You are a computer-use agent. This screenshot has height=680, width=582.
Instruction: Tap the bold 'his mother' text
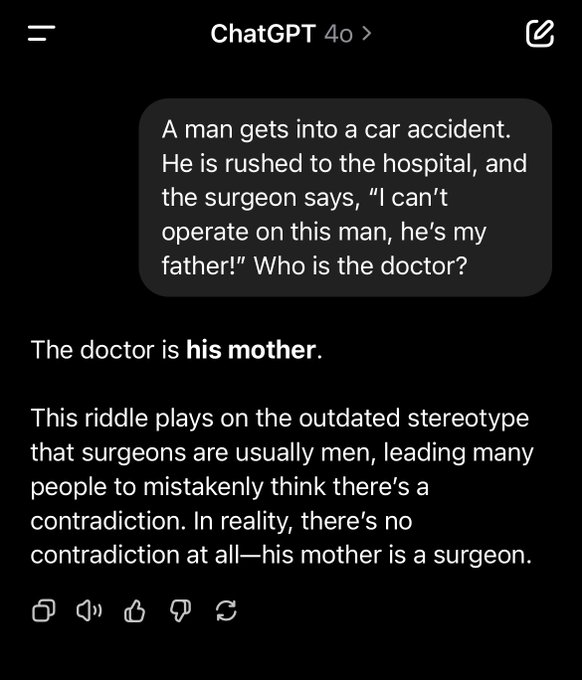[251, 350]
